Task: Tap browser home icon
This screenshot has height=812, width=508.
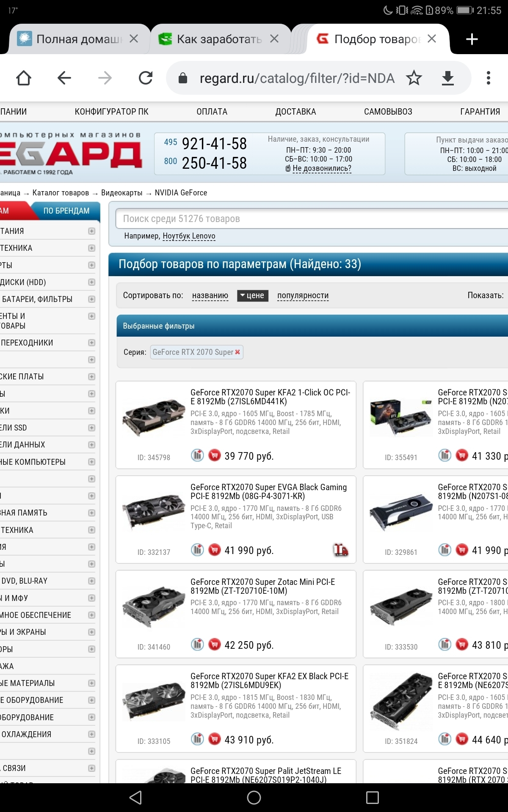Action: pos(24,78)
